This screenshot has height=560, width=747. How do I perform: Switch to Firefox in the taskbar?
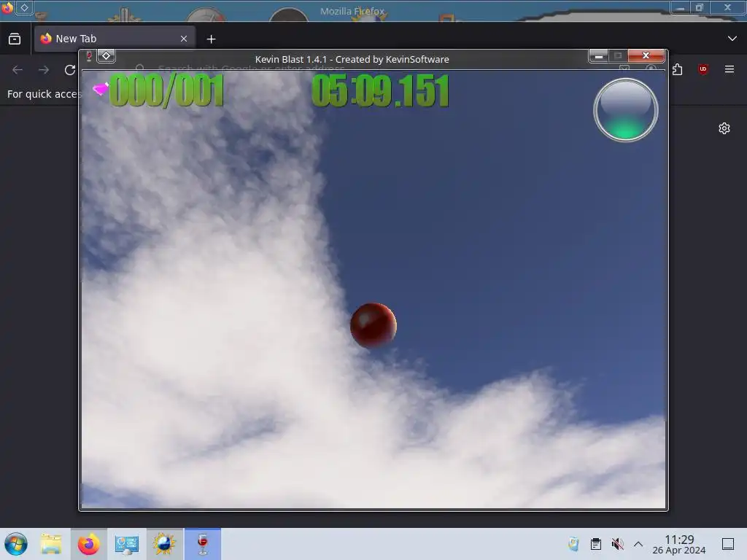pos(88,544)
